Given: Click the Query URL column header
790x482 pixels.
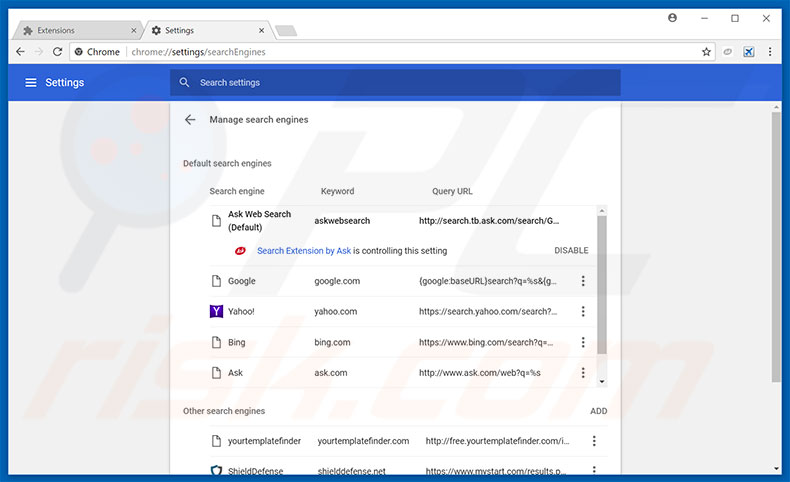Looking at the screenshot, I should tap(452, 191).
